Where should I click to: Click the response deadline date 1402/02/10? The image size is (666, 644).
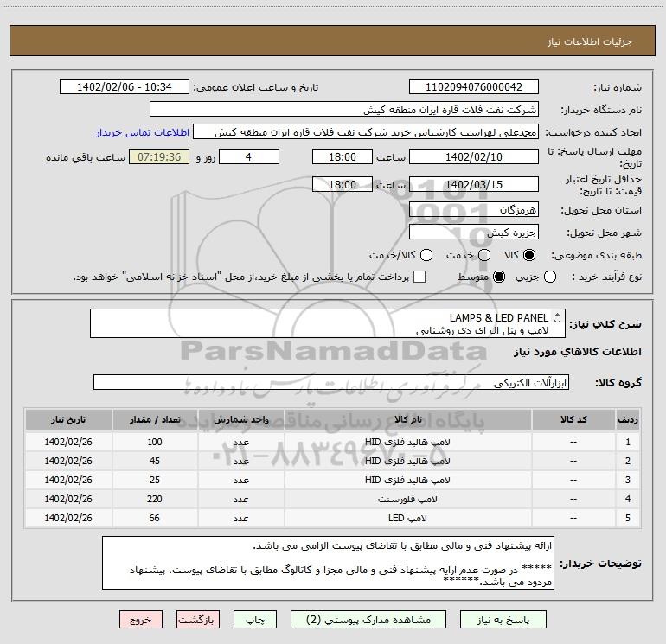[x=474, y=156]
